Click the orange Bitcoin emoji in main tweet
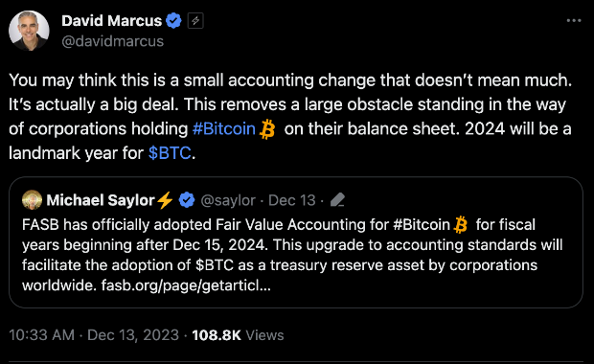Image resolution: width=594 pixels, height=364 pixels. click(267, 129)
